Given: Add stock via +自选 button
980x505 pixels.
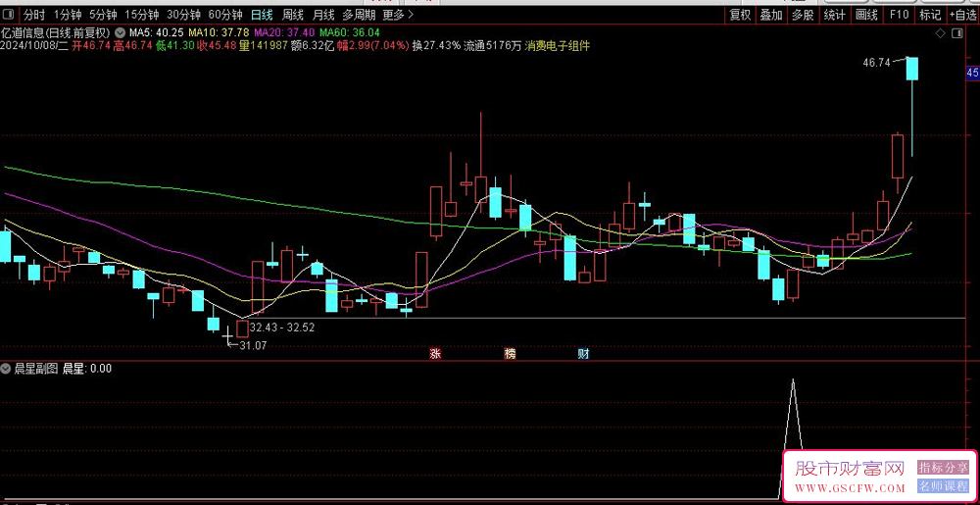Looking at the screenshot, I should 963,15.
